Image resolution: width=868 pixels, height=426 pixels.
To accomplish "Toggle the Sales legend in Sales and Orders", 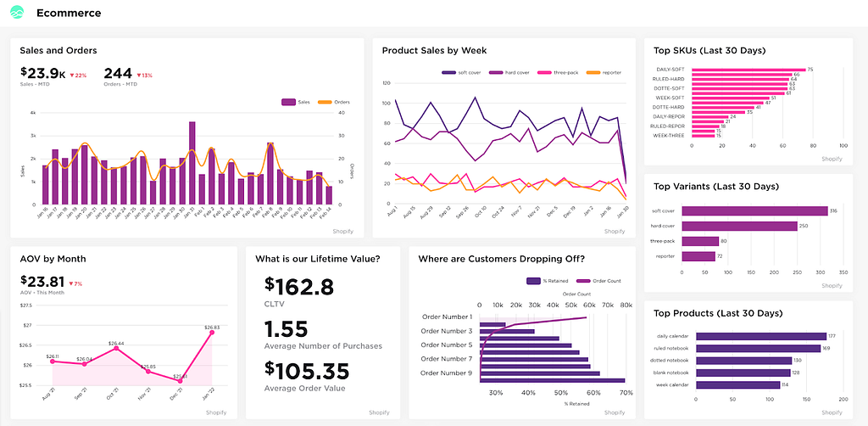I will (x=296, y=102).
